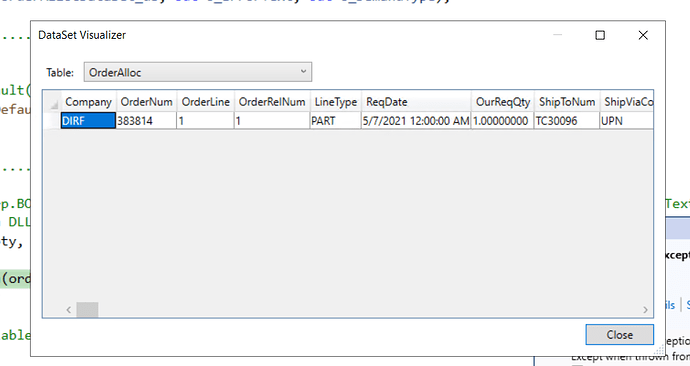690x366 pixels.
Task: Click the horizontal scrollbar thumb
Action: 87,310
